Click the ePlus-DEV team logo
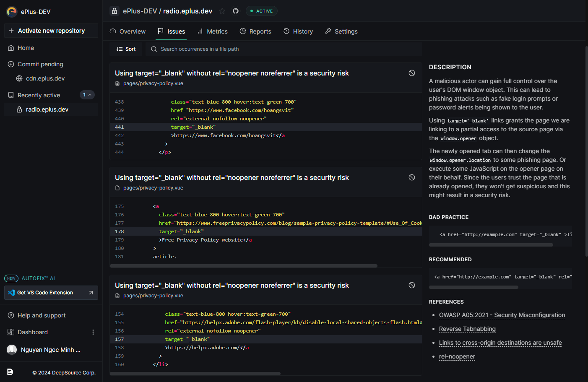Screen dimensions: 588x382 click(12, 12)
